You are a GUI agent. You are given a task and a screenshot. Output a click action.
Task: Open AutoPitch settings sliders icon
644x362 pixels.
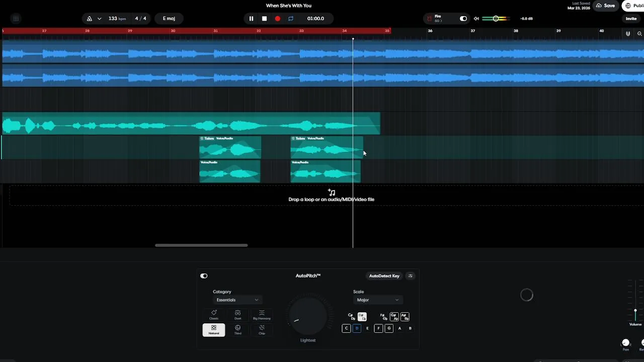pos(411,276)
